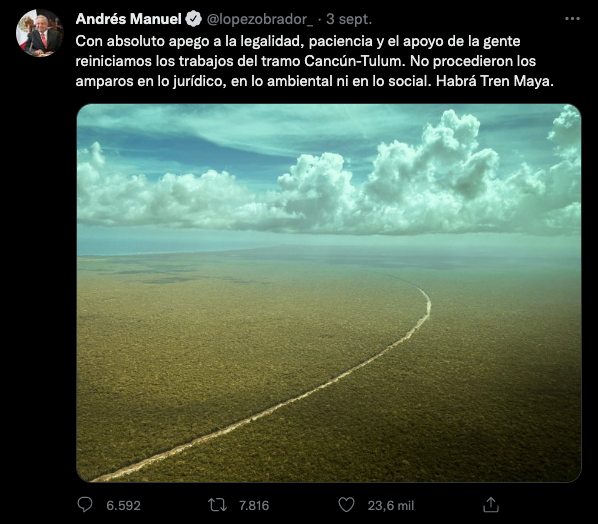Viewport: 598px width, 524px height.
Task: Click the distant sea horizon in photo
Action: coord(160,246)
